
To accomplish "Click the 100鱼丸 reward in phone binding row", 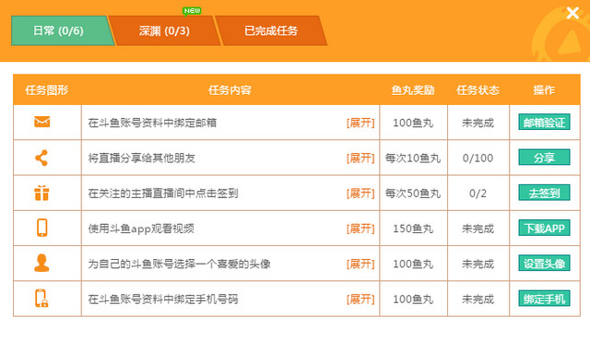I will (413, 299).
